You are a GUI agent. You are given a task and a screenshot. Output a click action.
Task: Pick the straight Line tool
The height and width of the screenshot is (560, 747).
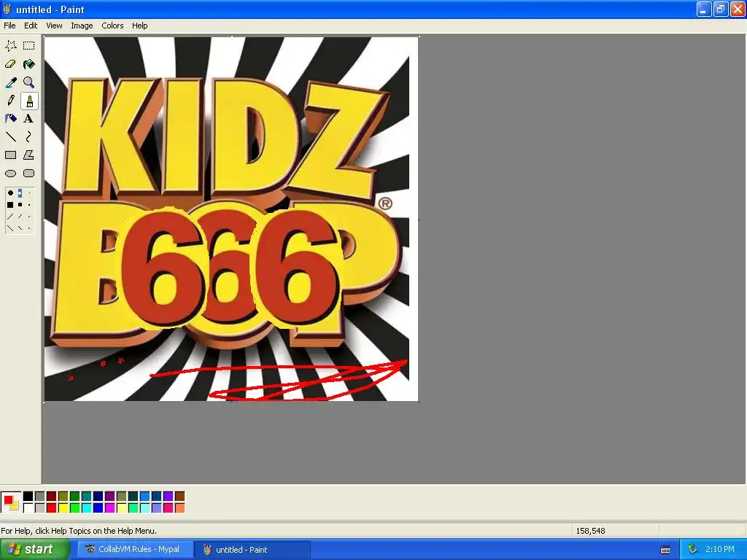tap(10, 137)
